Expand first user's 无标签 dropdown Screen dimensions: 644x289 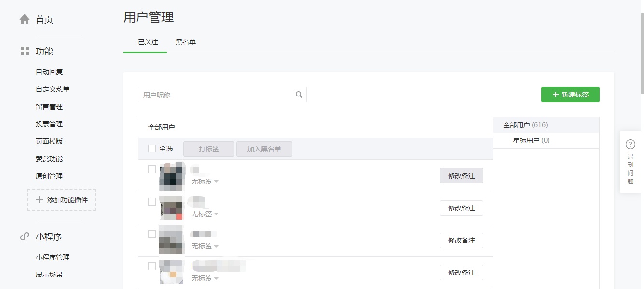coord(205,182)
